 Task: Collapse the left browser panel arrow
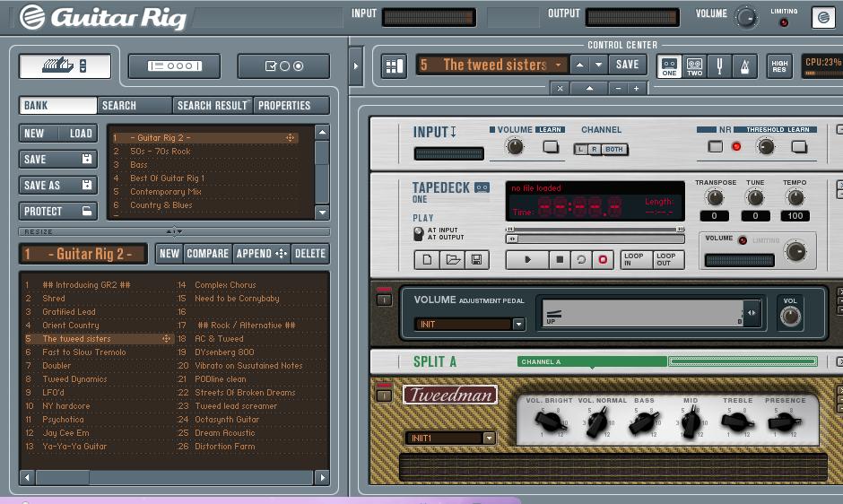click(x=355, y=66)
